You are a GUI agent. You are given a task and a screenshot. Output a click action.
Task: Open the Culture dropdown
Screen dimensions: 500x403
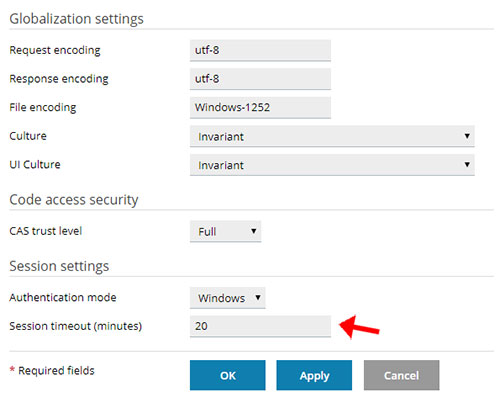coord(332,136)
